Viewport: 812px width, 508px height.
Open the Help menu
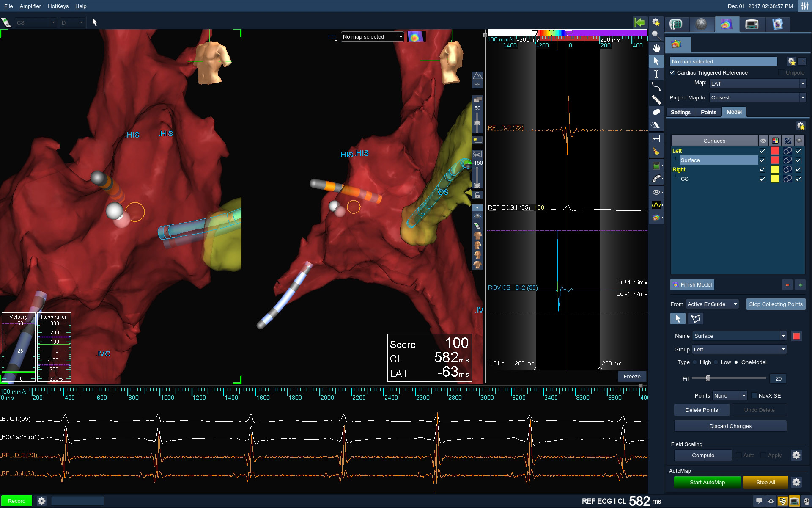[81, 6]
